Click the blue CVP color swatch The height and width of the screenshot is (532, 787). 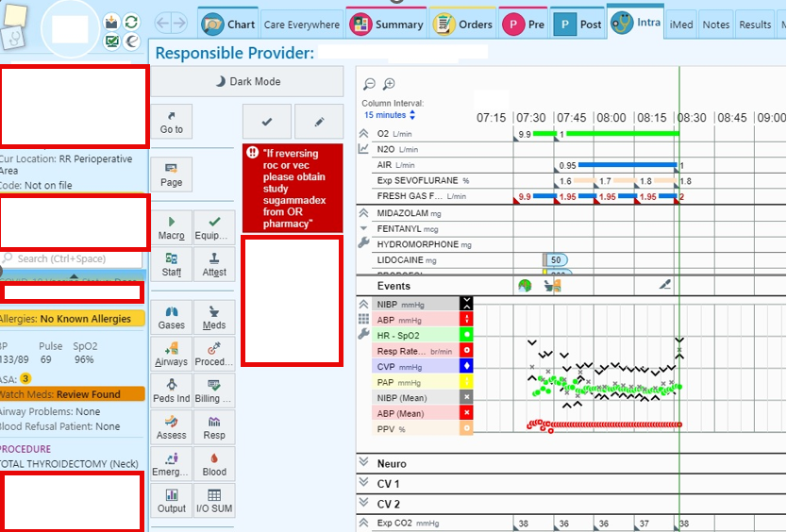pyautogui.click(x=465, y=366)
